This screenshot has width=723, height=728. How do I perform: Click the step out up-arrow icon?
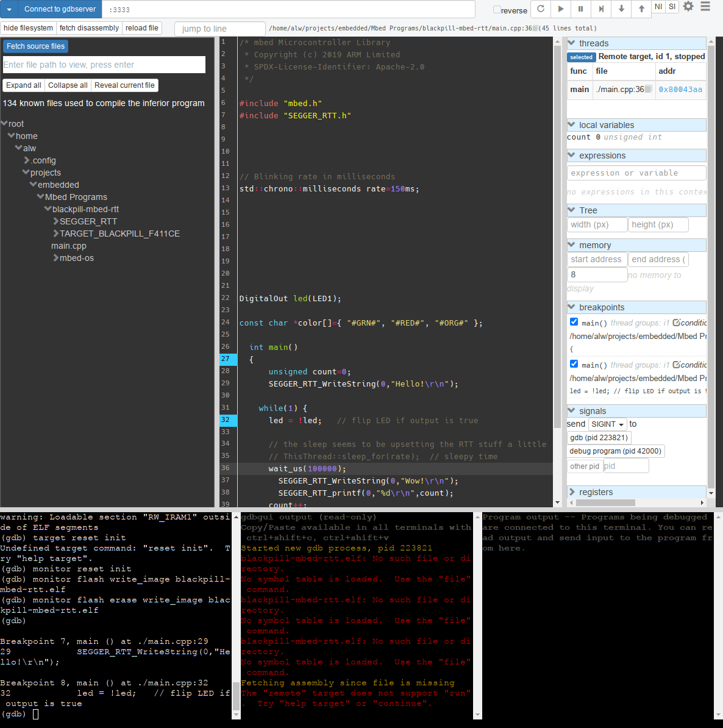(x=641, y=9)
